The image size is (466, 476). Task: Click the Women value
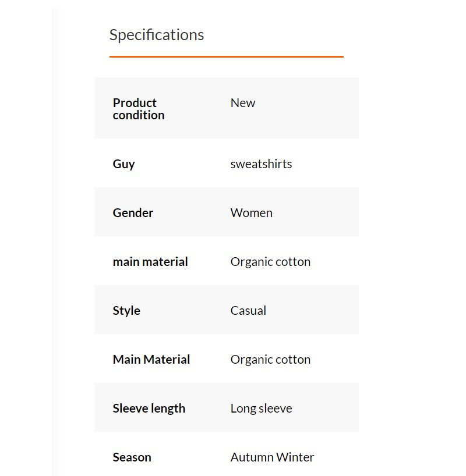(251, 213)
